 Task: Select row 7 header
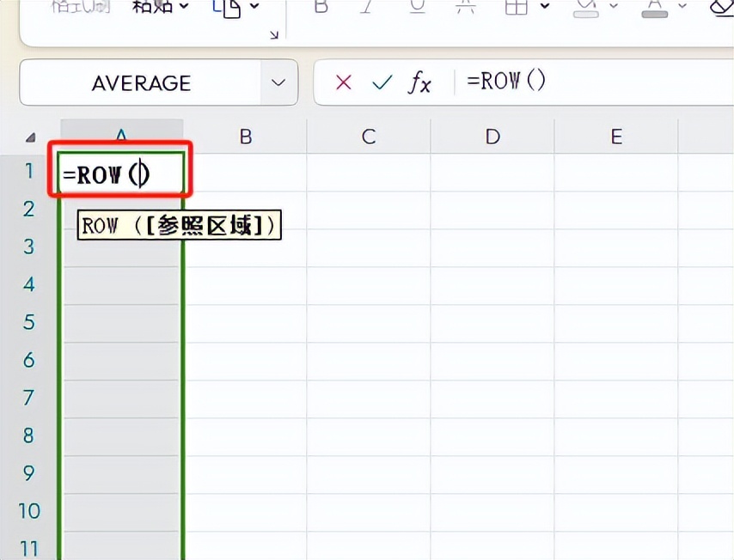coord(29,399)
